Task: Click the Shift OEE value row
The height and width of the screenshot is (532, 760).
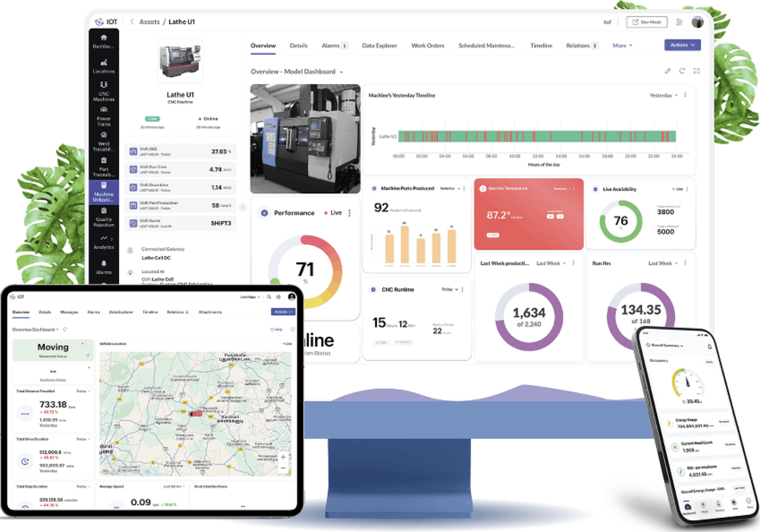Action: click(x=180, y=151)
